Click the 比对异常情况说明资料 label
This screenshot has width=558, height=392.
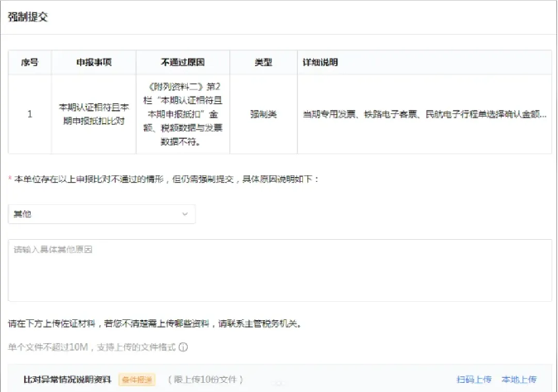67,380
